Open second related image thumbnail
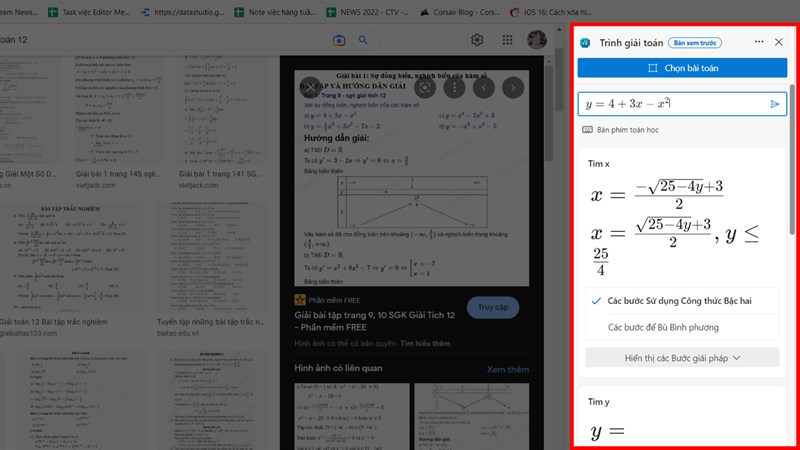800x450 pixels. [x=471, y=416]
